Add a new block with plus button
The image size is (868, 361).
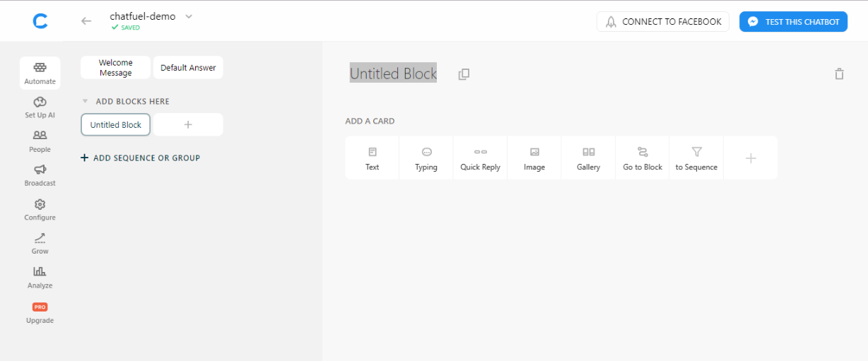[188, 124]
